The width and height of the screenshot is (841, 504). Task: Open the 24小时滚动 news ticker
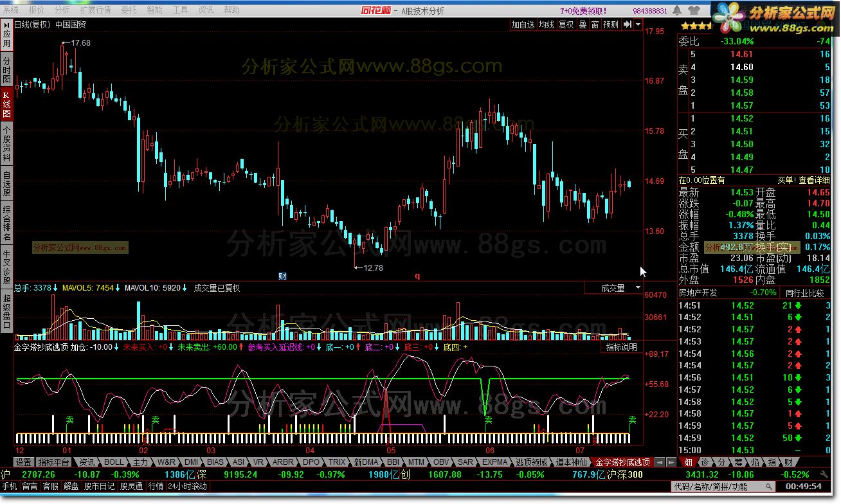[187, 487]
